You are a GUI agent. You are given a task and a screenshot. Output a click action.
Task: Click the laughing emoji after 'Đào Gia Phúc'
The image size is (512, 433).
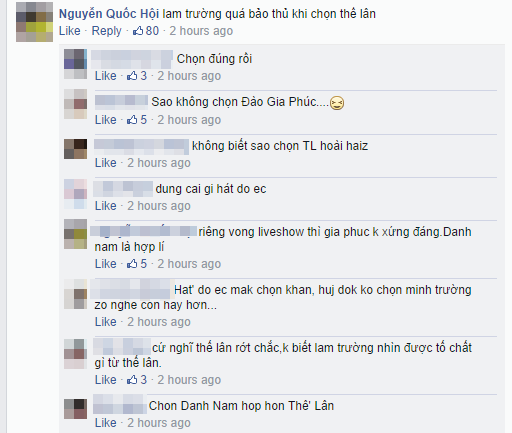[x=337, y=103]
